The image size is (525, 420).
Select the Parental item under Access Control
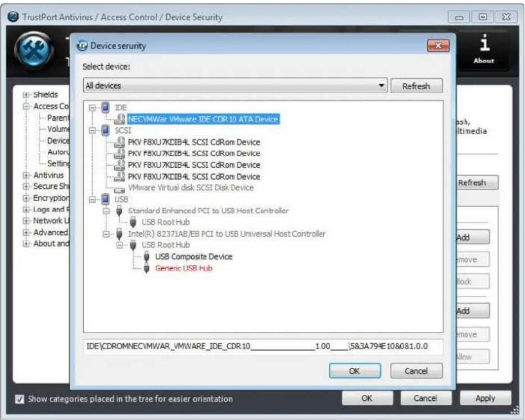click(58, 118)
